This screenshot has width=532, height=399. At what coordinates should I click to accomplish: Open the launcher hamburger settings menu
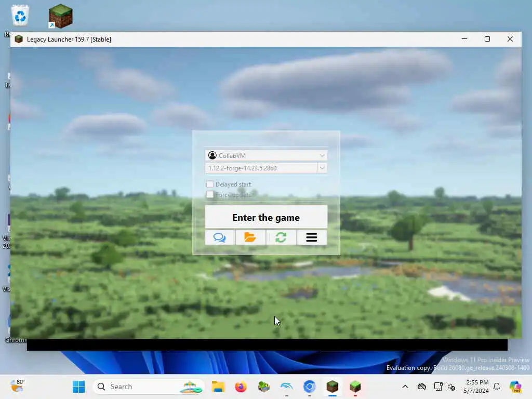(x=312, y=237)
